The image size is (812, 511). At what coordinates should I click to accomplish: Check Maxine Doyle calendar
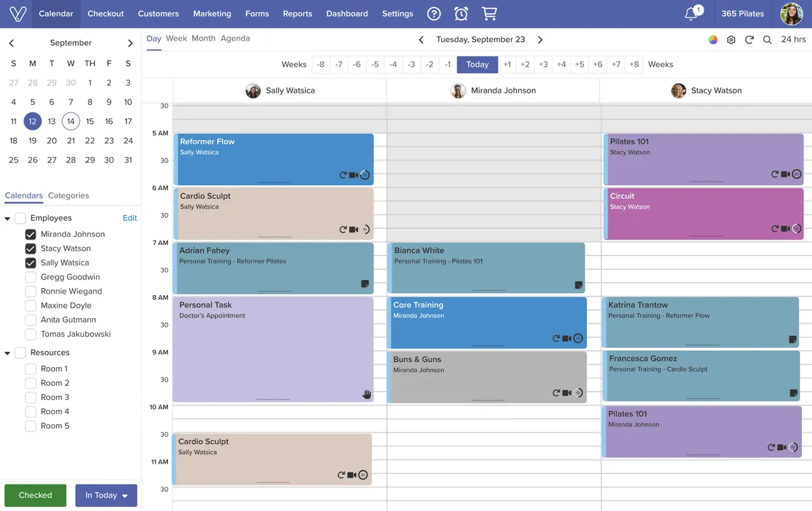click(30, 305)
